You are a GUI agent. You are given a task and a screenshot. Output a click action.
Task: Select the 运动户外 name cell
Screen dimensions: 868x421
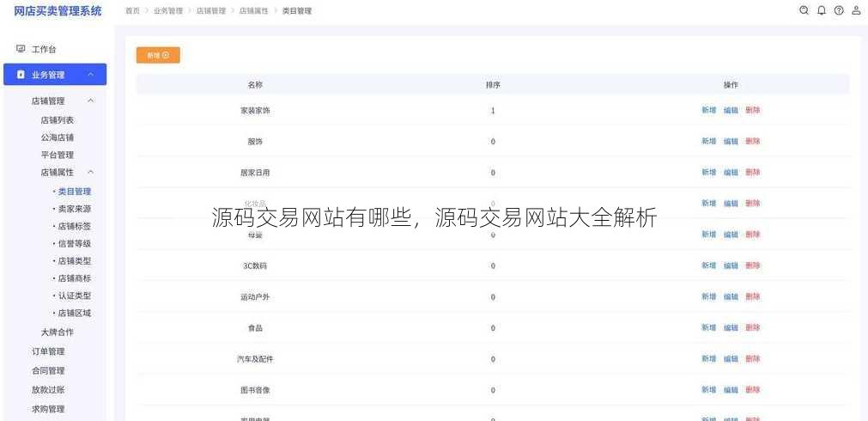(255, 297)
